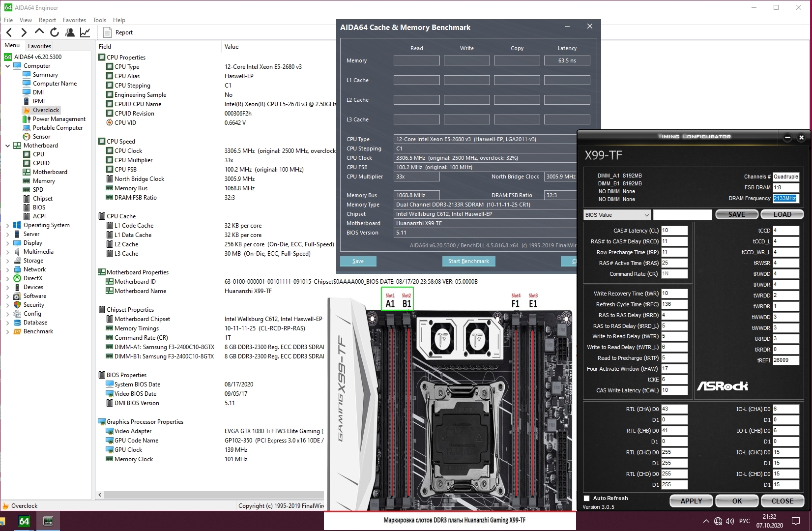Switch to the Favorites tab

(x=39, y=46)
